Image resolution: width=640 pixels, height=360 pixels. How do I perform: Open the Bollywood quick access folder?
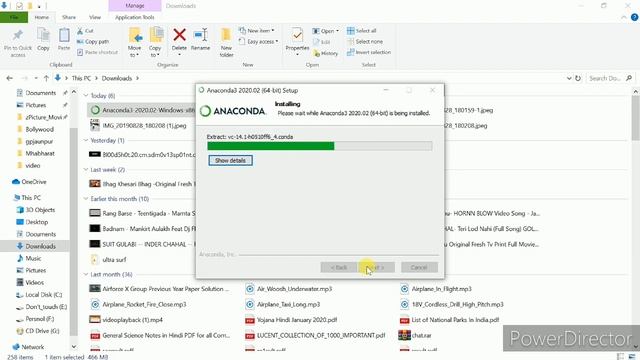point(35,129)
